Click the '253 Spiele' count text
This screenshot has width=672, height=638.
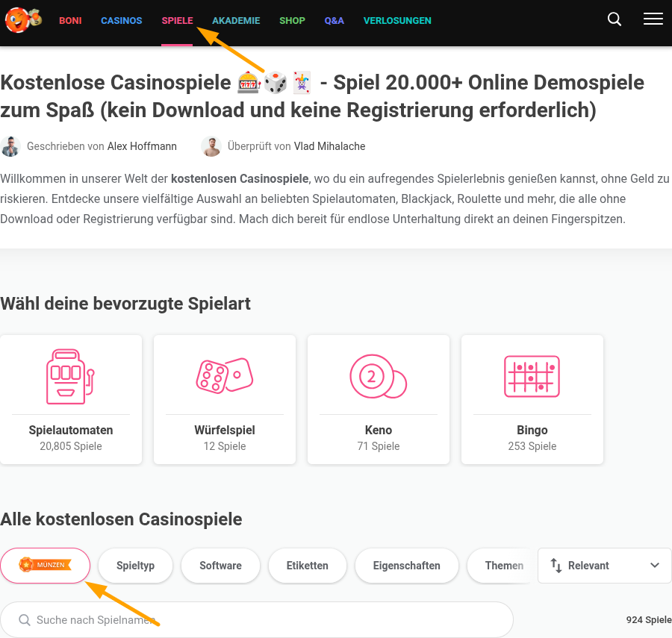click(532, 446)
